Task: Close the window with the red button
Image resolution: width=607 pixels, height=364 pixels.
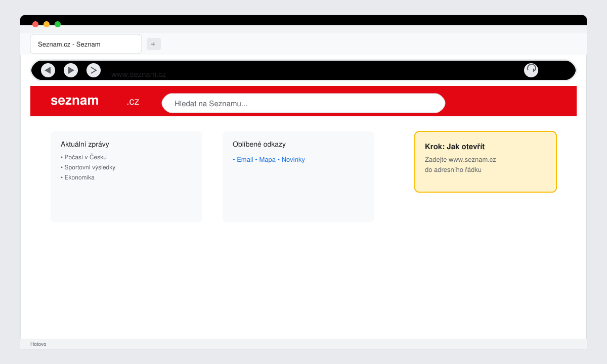Action: (x=35, y=24)
